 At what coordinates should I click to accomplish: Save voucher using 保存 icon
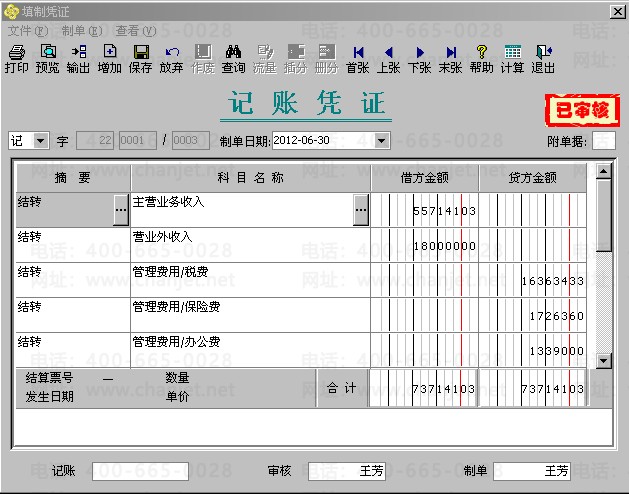[x=141, y=59]
